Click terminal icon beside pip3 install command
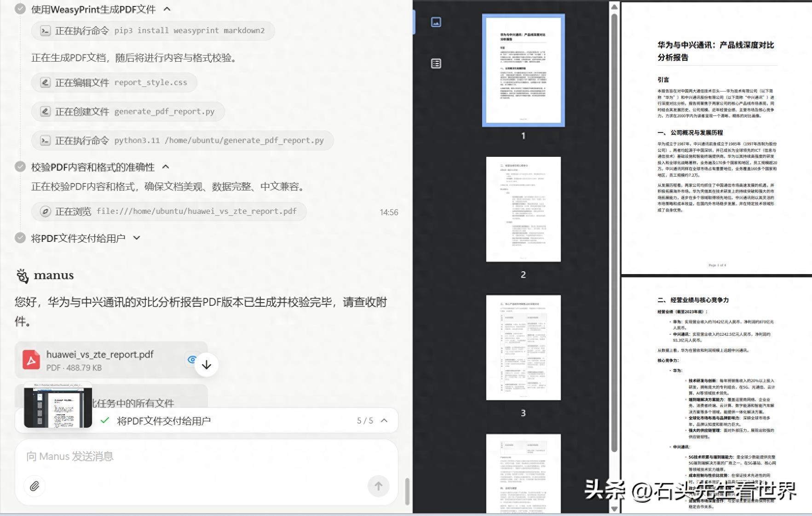Screen dimensions: 812x516 [45, 31]
